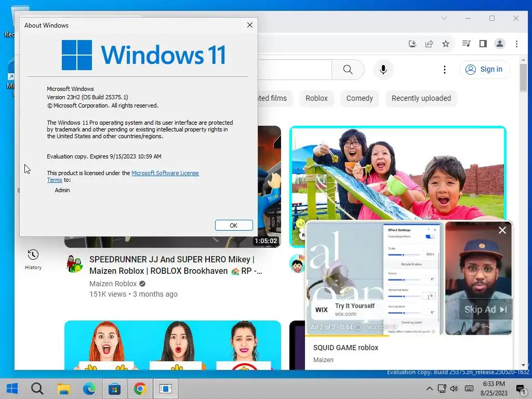Select the Roblox filter chip
Image resolution: width=532 pixels, height=399 pixels.
[x=316, y=98]
